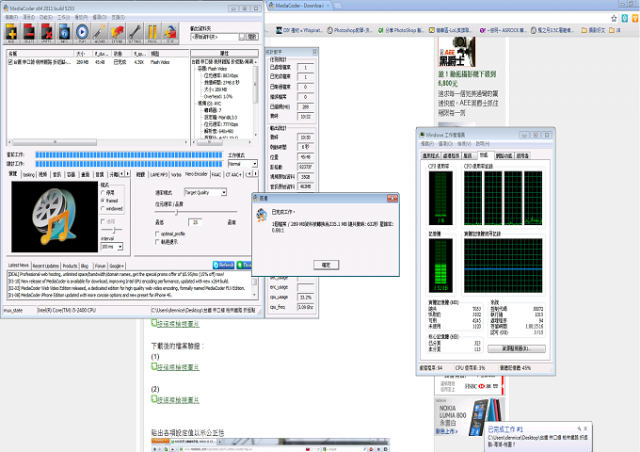
Task: Open the Google+ tab in news panel
Action: click(117, 266)
